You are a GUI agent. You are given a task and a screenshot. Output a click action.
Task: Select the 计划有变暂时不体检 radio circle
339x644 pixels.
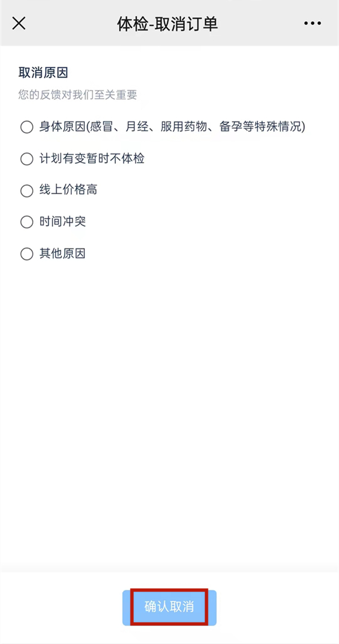27,159
